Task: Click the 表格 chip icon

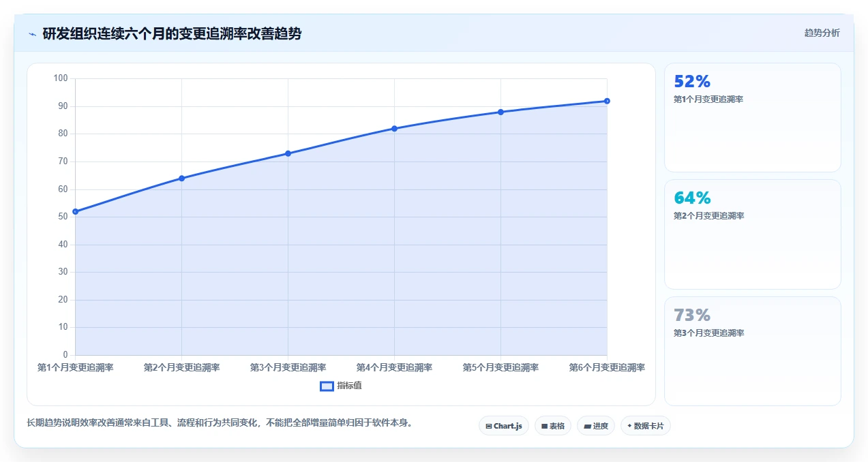Action: pos(544,426)
